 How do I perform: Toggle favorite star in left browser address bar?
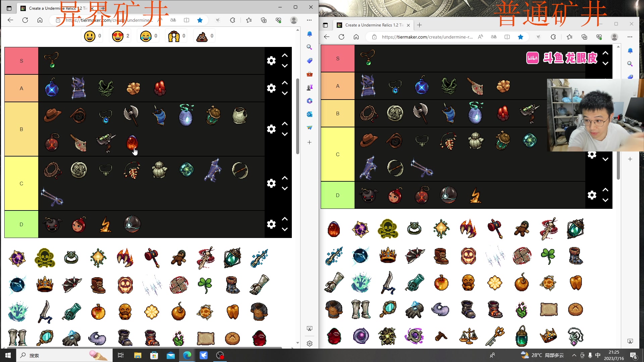click(x=200, y=20)
